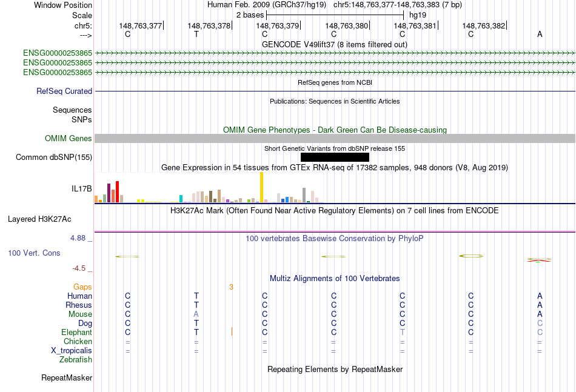Screen dimensions: 576x392
Task: Open the H3K27Ac Mark track title
Action: pos(335,211)
